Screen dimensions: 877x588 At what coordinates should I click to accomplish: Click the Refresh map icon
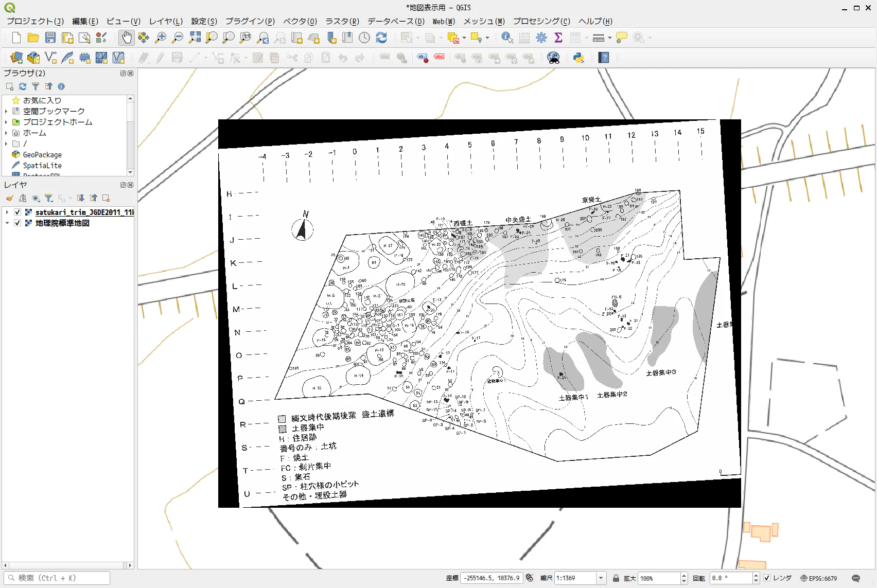tap(381, 38)
